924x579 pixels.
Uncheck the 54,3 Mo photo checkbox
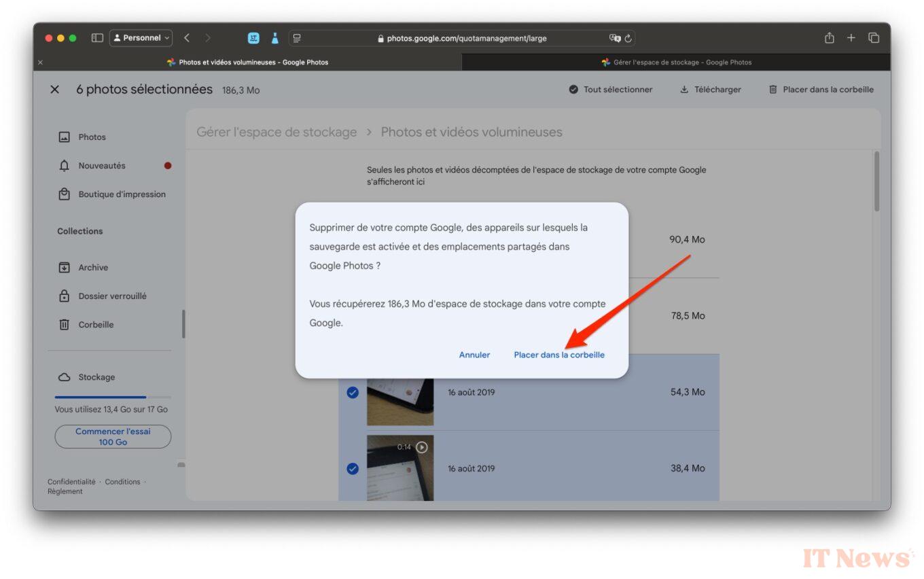coord(353,392)
